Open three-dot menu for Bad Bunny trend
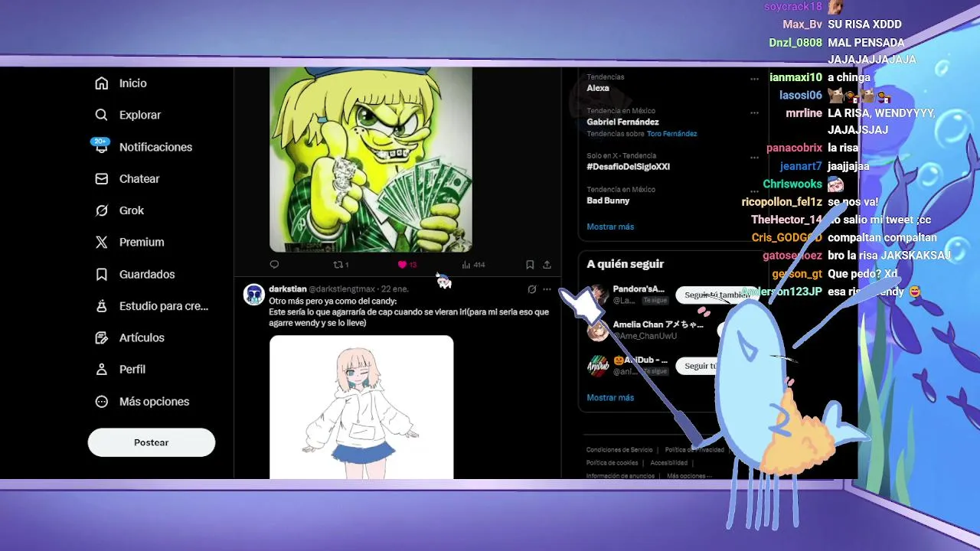This screenshot has width=980, height=551. click(x=754, y=190)
